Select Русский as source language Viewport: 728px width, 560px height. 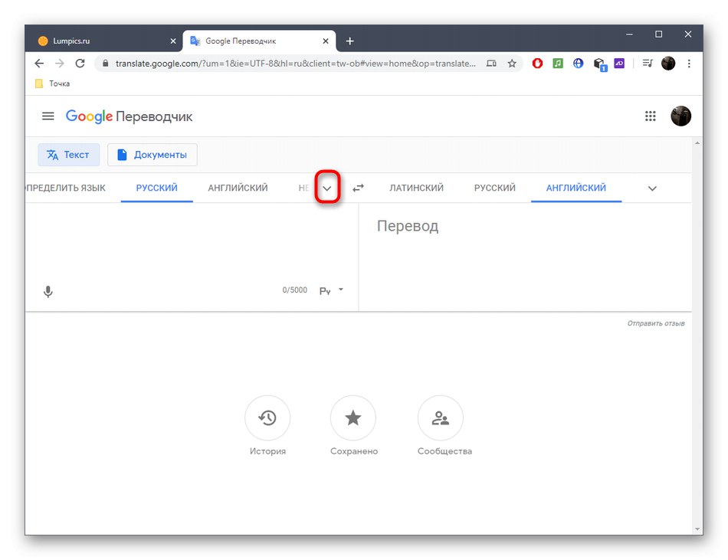[x=156, y=188]
